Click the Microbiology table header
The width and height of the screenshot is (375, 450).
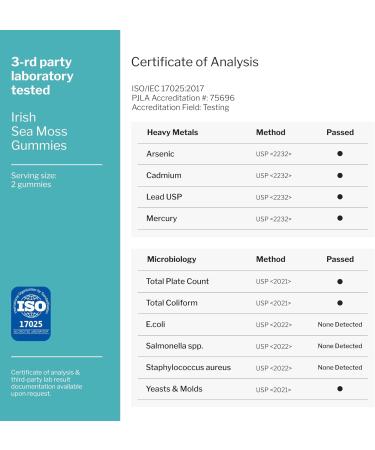tap(172, 259)
